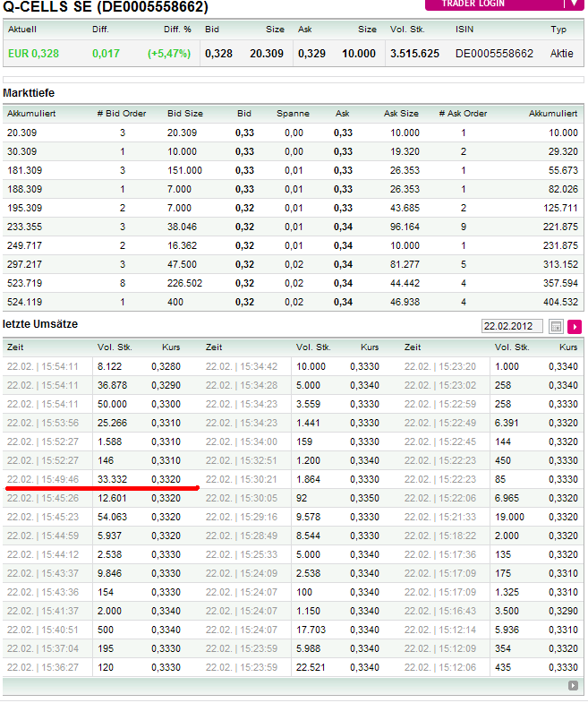Click the +5,47% change percentage
The height and width of the screenshot is (703, 588).
[x=170, y=54]
